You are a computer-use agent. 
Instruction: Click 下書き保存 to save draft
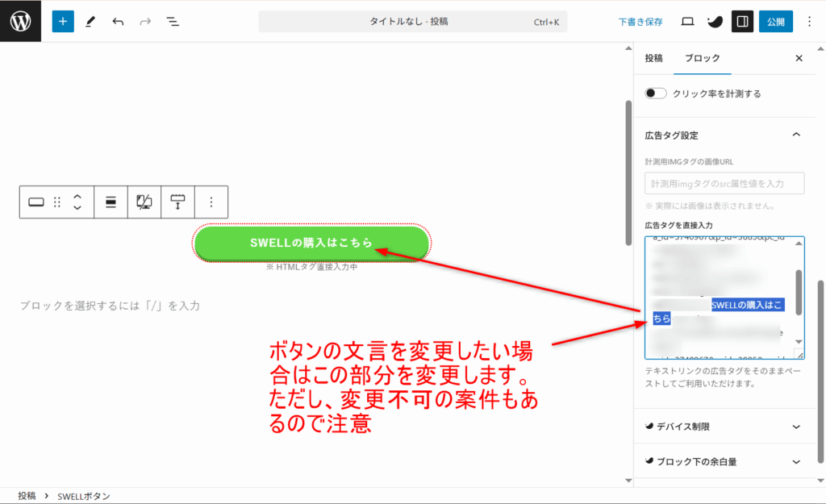(x=640, y=22)
